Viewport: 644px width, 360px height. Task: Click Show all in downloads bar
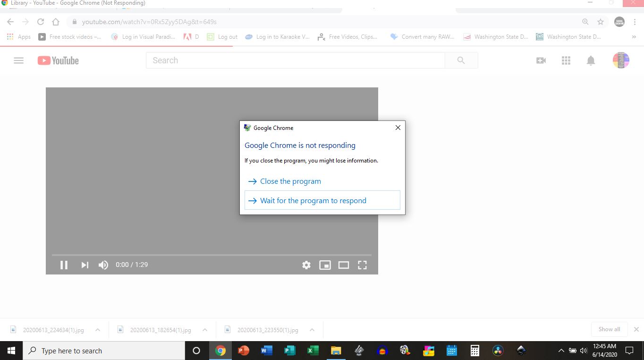click(609, 329)
